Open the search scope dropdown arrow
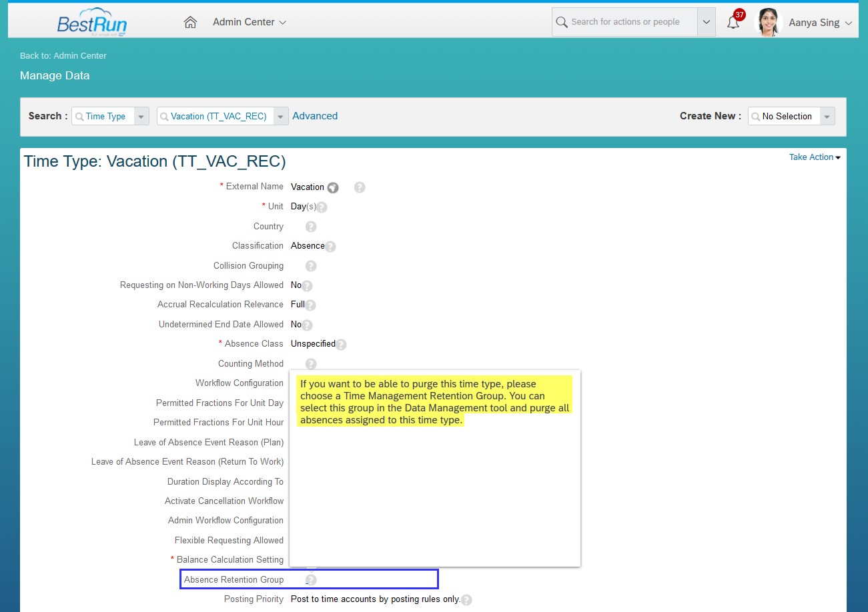Viewport: 868px width, 612px height. tap(707, 22)
